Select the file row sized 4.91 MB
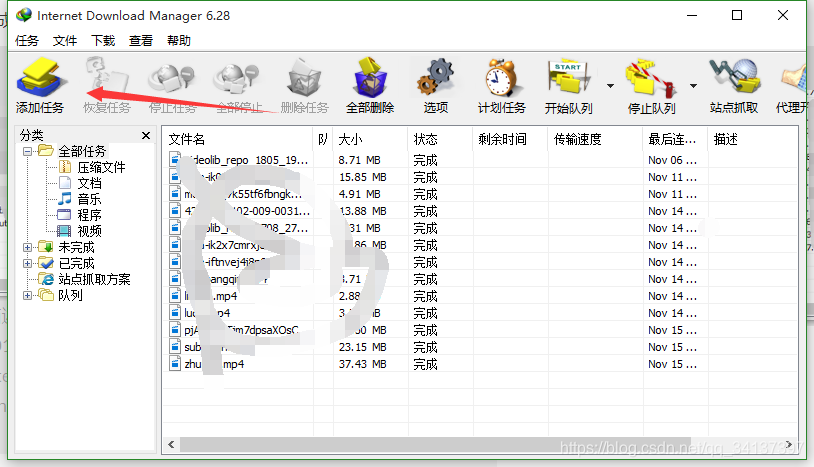The height and width of the screenshot is (467, 814). [x=480, y=195]
